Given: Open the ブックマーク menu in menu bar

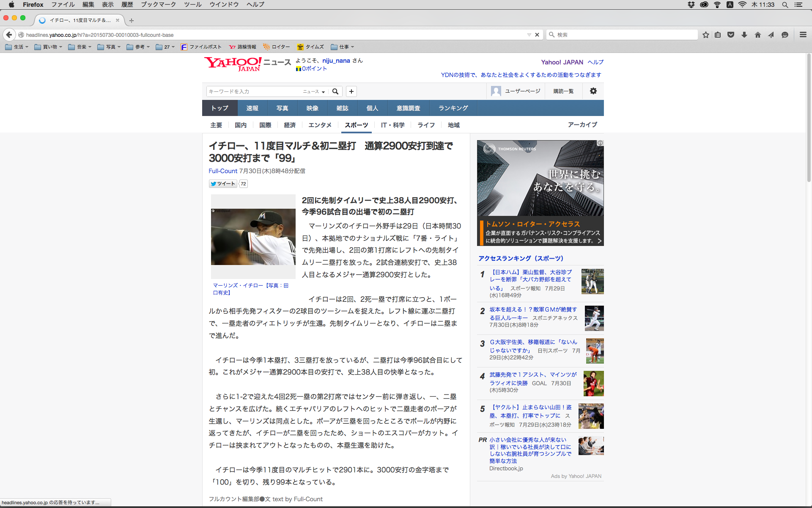Looking at the screenshot, I should (158, 5).
